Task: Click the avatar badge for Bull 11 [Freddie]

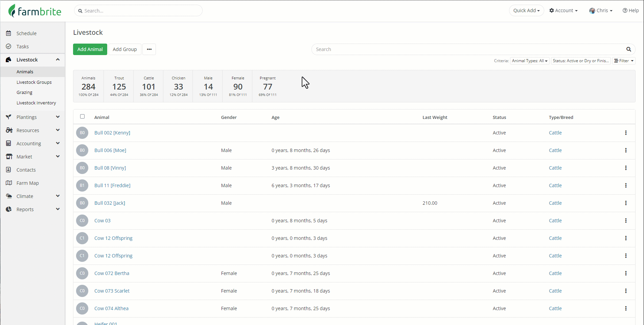Action: point(82,185)
